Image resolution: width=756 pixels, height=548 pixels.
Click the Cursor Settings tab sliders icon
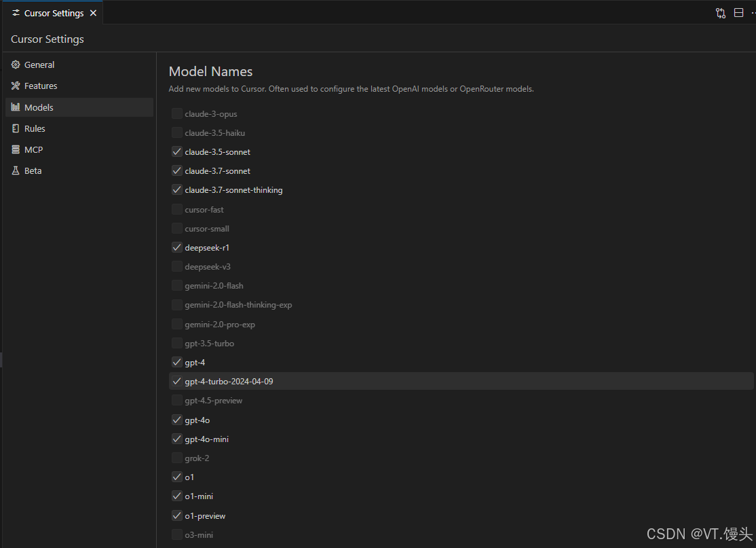click(16, 13)
